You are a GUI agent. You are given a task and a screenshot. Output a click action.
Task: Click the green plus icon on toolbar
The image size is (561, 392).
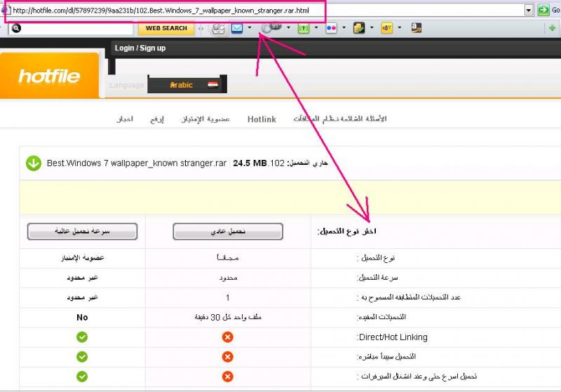553,28
